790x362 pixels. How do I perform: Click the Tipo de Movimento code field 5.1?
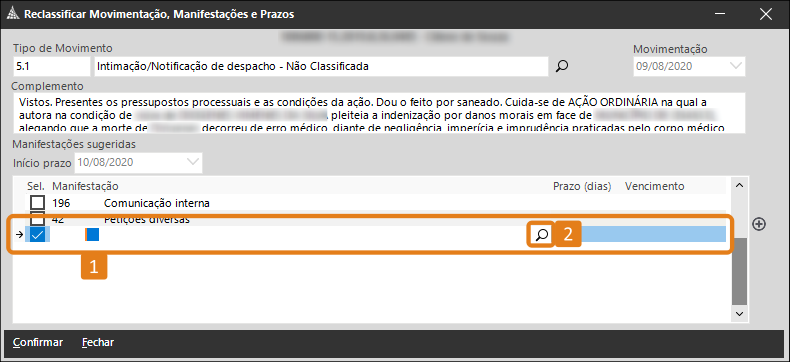[x=52, y=66]
